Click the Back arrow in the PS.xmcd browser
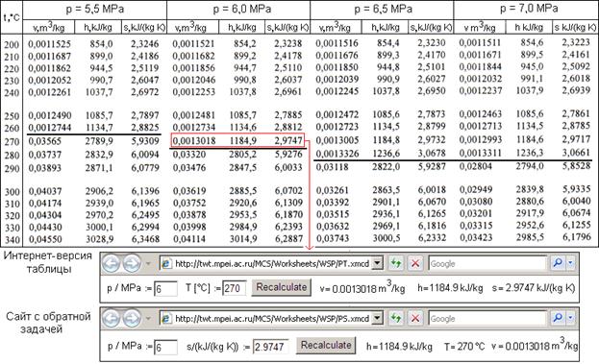 pyautogui.click(x=112, y=318)
